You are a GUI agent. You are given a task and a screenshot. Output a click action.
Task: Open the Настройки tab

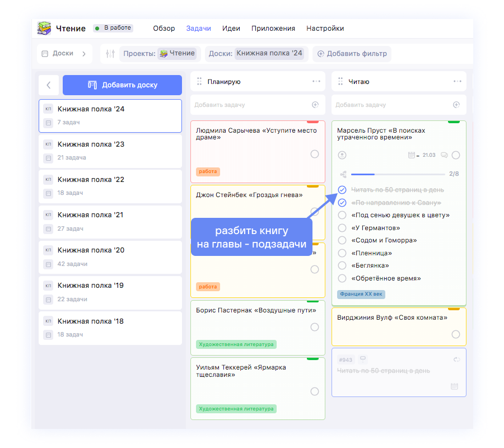(x=325, y=29)
